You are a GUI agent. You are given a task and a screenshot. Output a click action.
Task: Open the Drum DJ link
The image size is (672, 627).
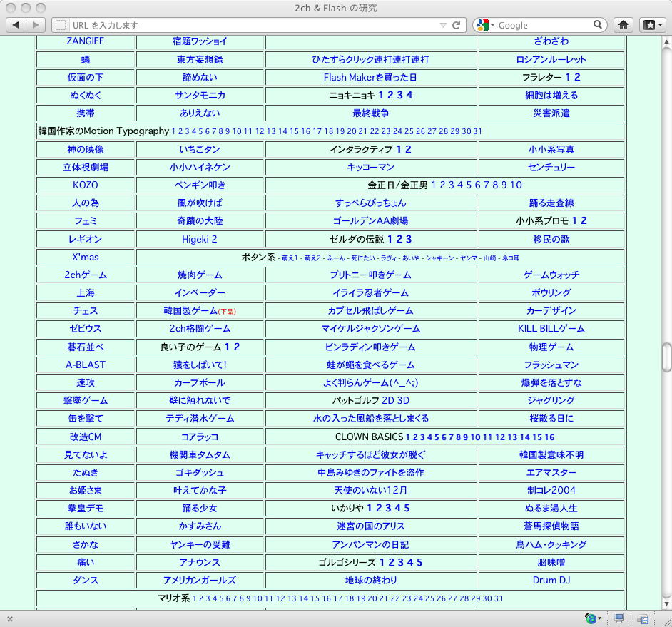pos(551,581)
